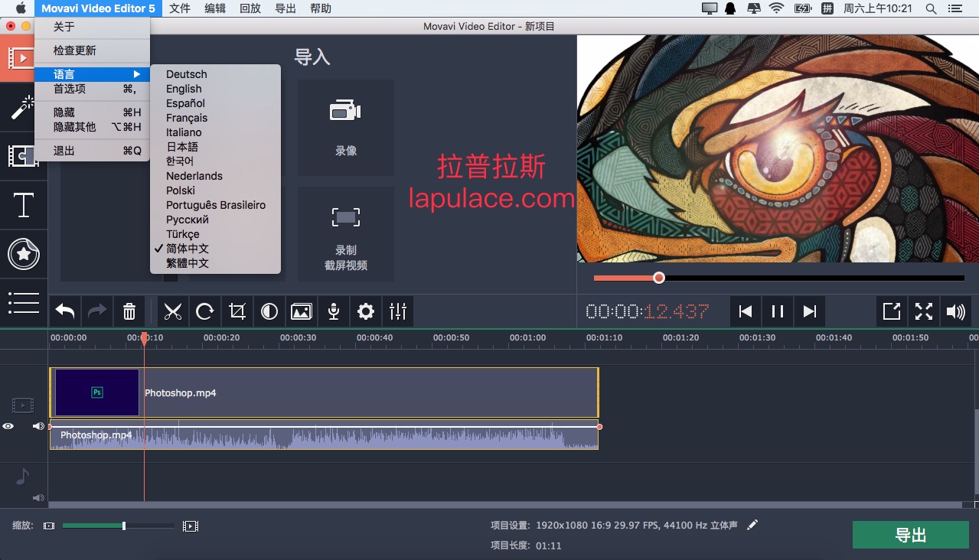Image resolution: width=979 pixels, height=560 pixels.
Task: Mute the video track audio
Action: tap(38, 426)
